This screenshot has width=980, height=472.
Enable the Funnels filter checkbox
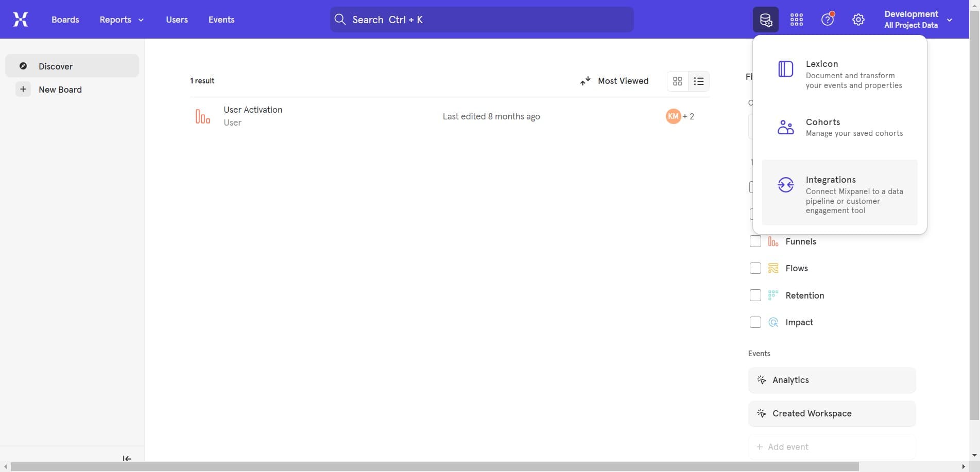[x=755, y=241]
